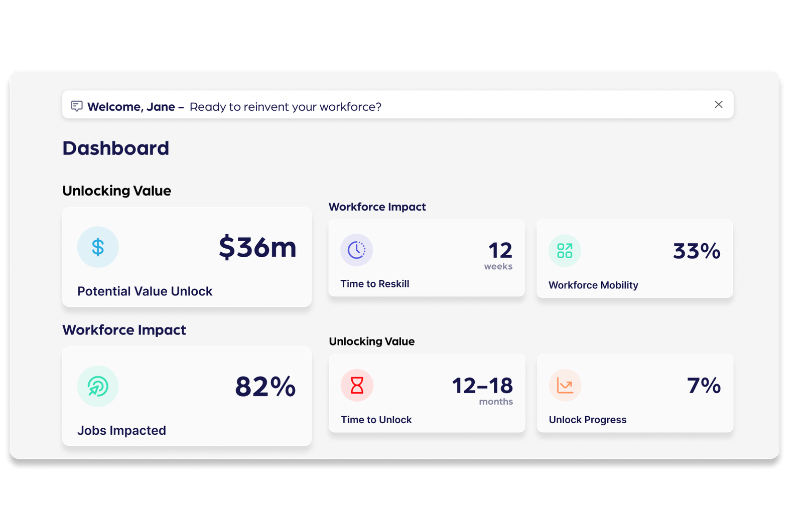Click the 82% value
803x532 pixels.
click(x=265, y=387)
